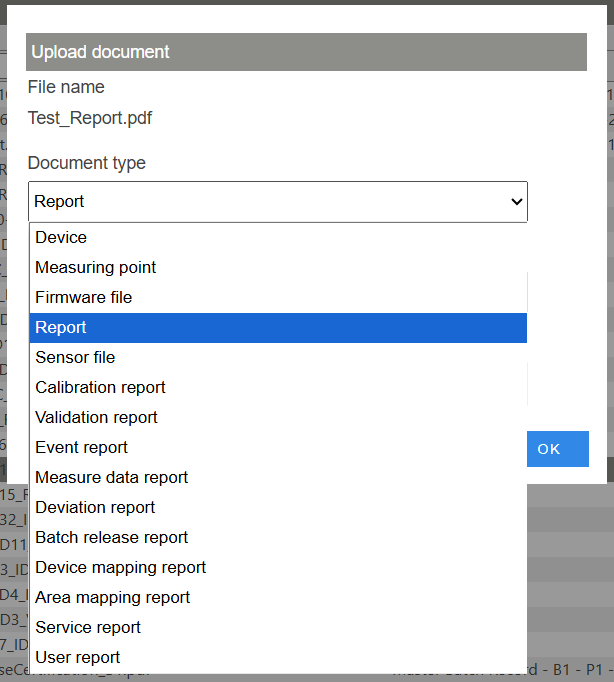Select 'Event report' from the list
614x682 pixels.
[x=278, y=448]
